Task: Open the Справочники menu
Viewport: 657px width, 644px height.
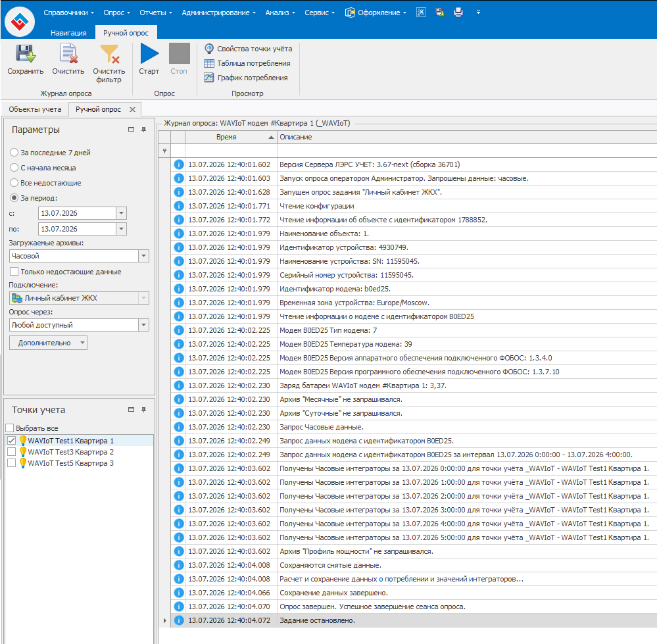Action: point(68,12)
